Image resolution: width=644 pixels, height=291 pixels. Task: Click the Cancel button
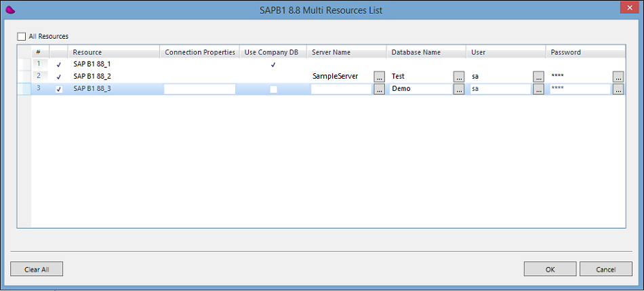(x=606, y=269)
